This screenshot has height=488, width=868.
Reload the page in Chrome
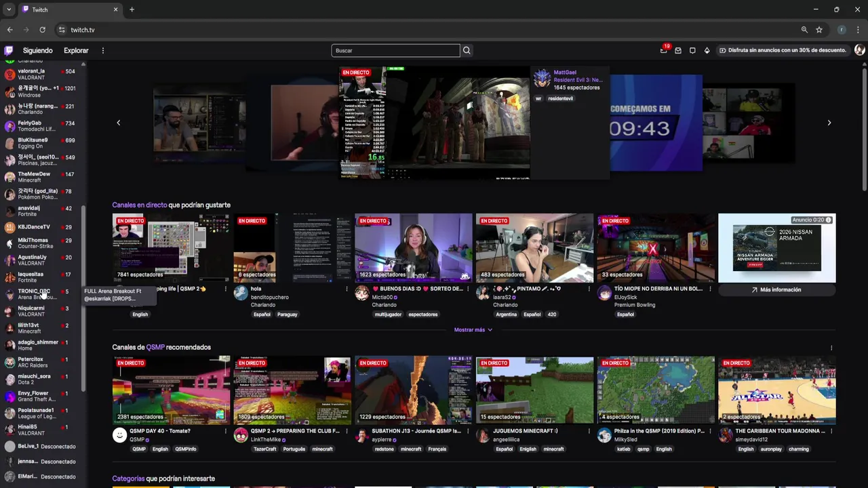pyautogui.click(x=42, y=30)
